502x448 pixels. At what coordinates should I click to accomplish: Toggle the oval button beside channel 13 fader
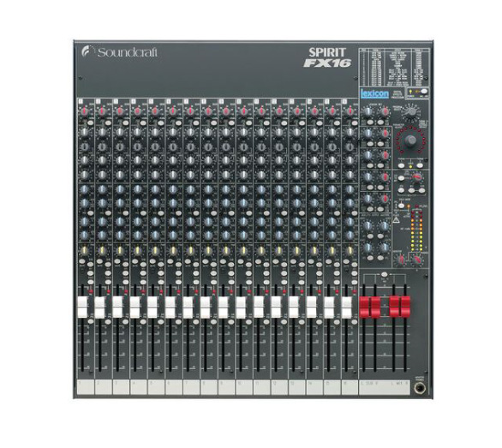[302, 322]
